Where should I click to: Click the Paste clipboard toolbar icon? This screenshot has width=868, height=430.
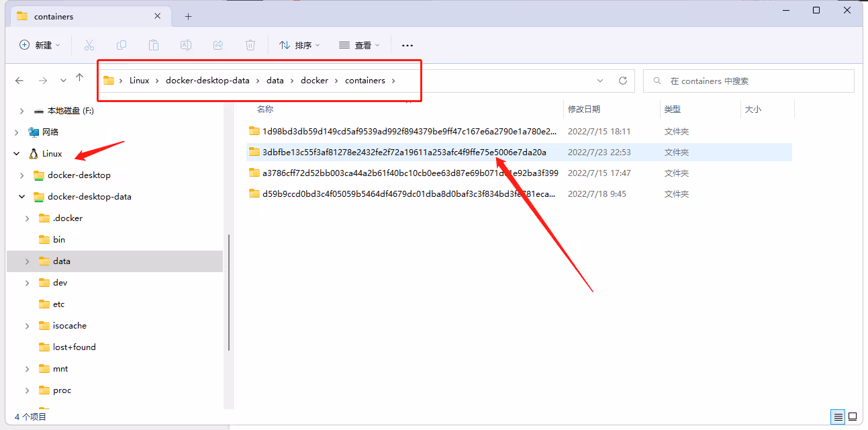154,45
